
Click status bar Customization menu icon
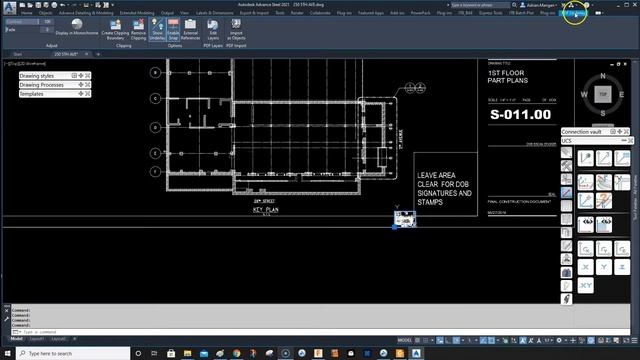click(x=634, y=340)
